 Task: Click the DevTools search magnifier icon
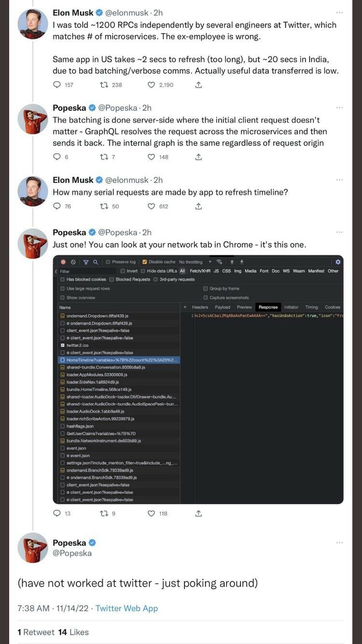(96, 262)
